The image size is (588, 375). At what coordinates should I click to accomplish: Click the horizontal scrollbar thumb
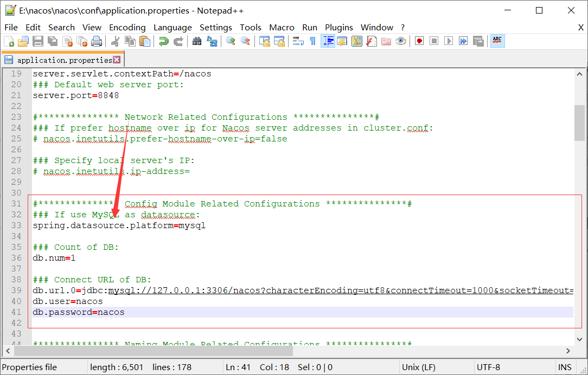point(154,351)
